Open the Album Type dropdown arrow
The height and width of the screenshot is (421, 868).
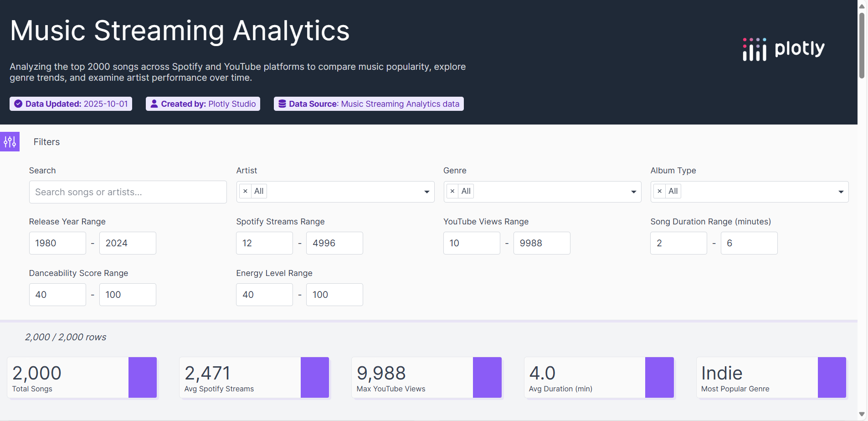[841, 192]
